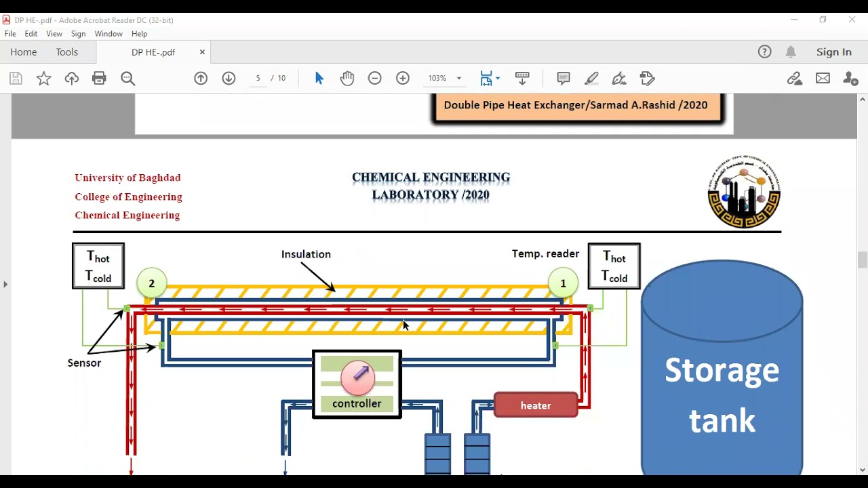Open the fit page options tool
Viewport: 868px width, 488px height.
pyautogui.click(x=490, y=79)
